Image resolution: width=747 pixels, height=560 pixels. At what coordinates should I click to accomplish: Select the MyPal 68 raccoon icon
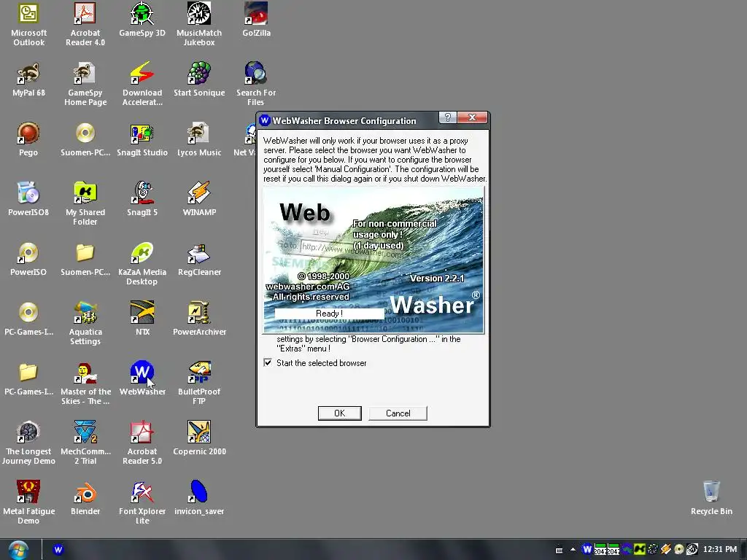pos(28,79)
